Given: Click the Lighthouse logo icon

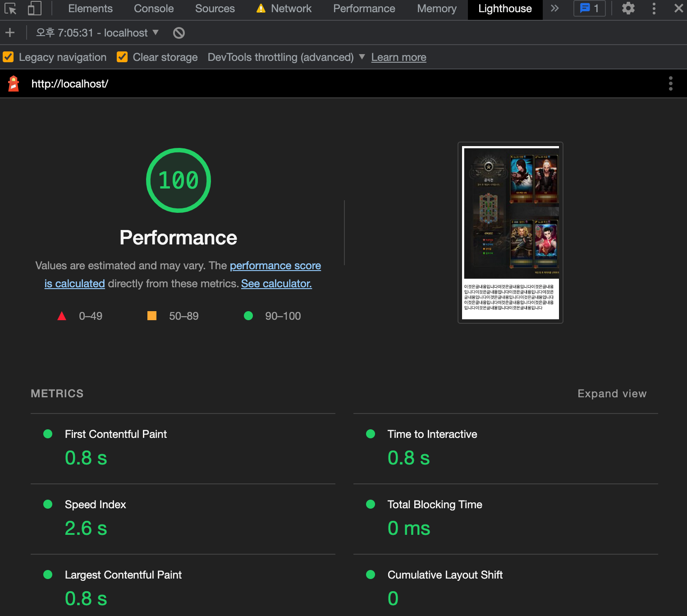Looking at the screenshot, I should coord(14,83).
